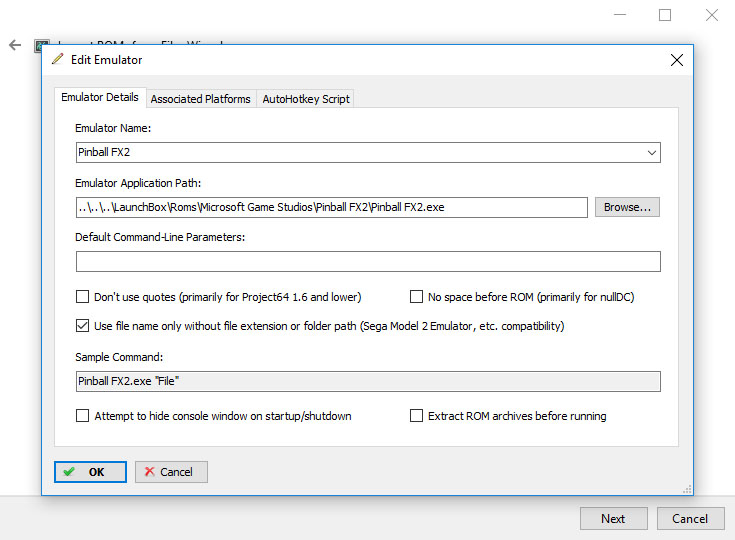The image size is (735, 540).
Task: Go back using the wizard back arrow
Action: 15,45
